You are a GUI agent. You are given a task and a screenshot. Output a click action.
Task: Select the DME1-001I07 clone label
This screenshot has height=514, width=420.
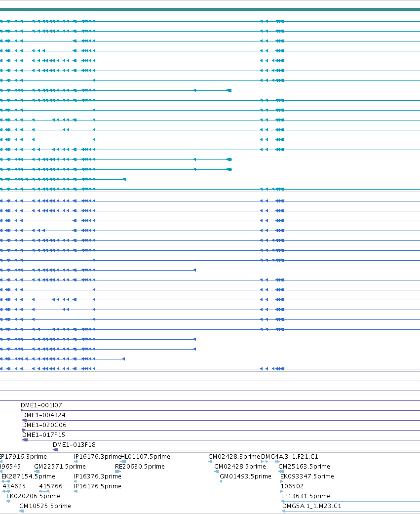pyautogui.click(x=41, y=405)
